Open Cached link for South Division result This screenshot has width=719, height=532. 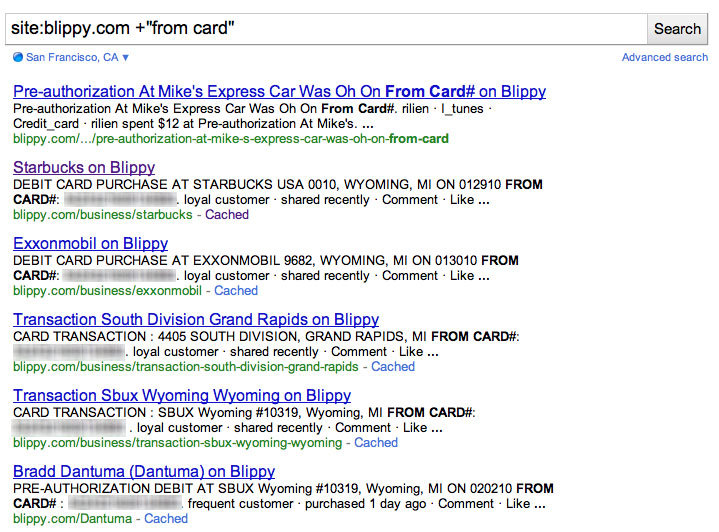click(393, 367)
